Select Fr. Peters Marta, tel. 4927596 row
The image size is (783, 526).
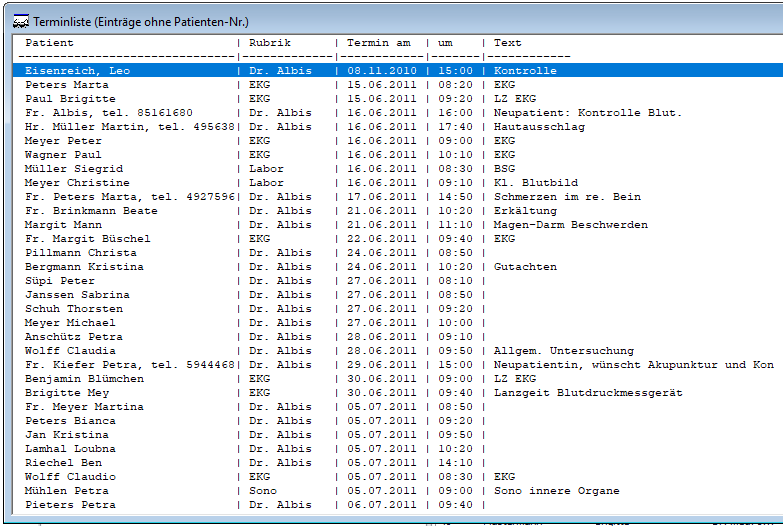(x=397, y=196)
